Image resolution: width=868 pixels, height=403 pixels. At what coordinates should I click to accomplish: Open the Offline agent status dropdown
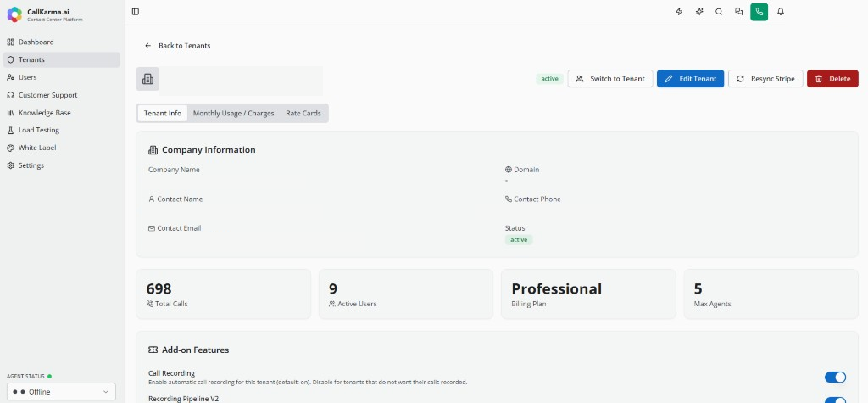click(61, 392)
